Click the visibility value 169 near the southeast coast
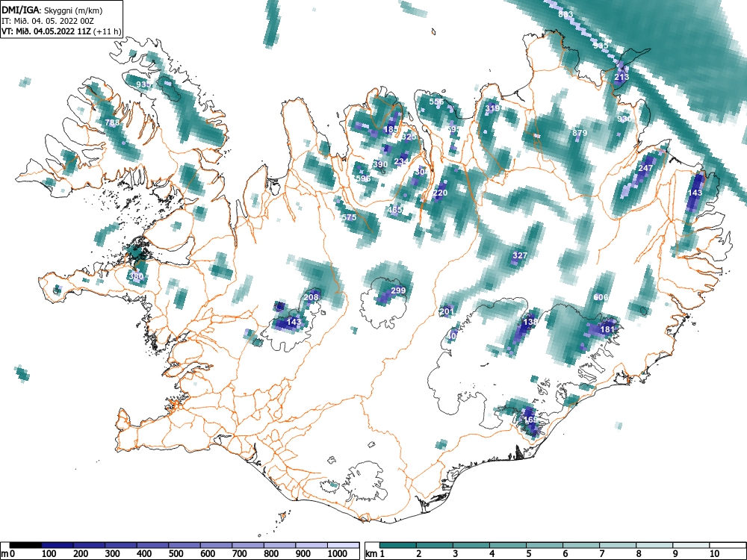 [x=530, y=420]
